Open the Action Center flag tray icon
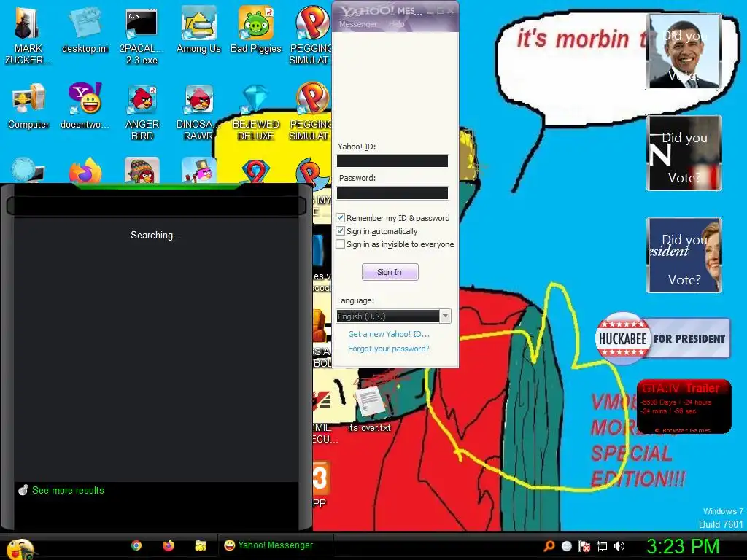 [584, 545]
